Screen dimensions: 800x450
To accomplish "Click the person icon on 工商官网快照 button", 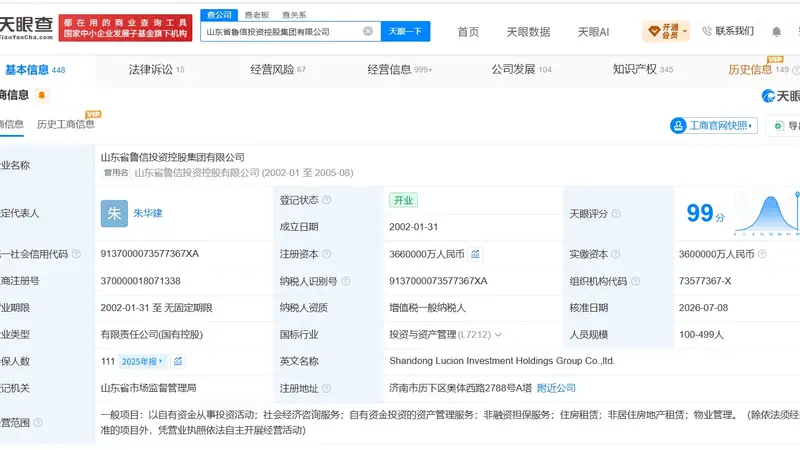I will tap(679, 126).
